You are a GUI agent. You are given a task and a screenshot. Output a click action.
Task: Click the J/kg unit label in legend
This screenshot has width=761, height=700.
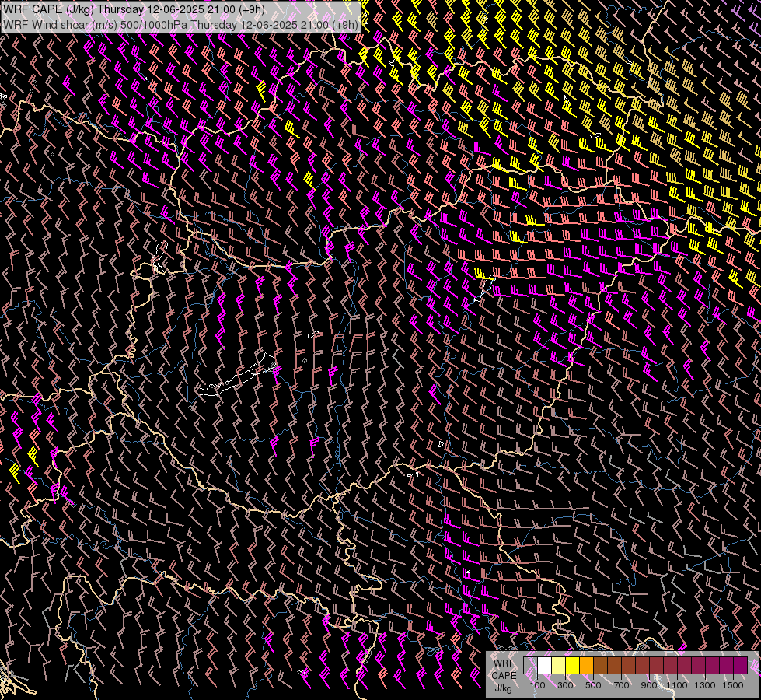[503, 688]
